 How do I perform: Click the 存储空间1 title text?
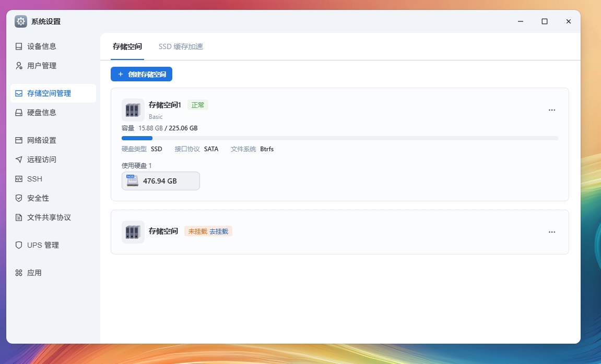(165, 105)
